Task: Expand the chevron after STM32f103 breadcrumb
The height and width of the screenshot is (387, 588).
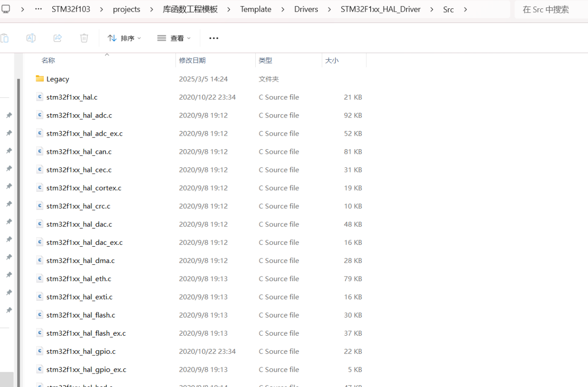Action: click(x=102, y=9)
